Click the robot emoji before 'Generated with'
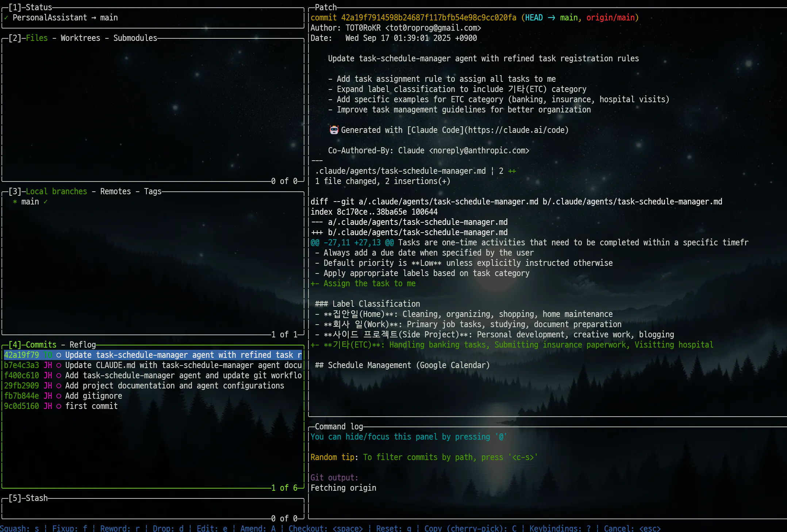 click(x=334, y=130)
